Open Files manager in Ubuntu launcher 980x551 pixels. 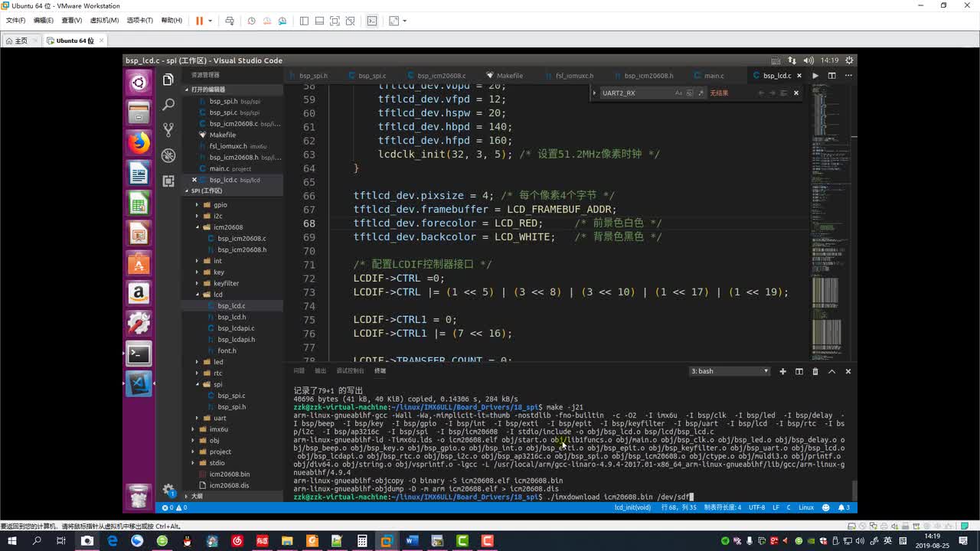[x=139, y=113]
